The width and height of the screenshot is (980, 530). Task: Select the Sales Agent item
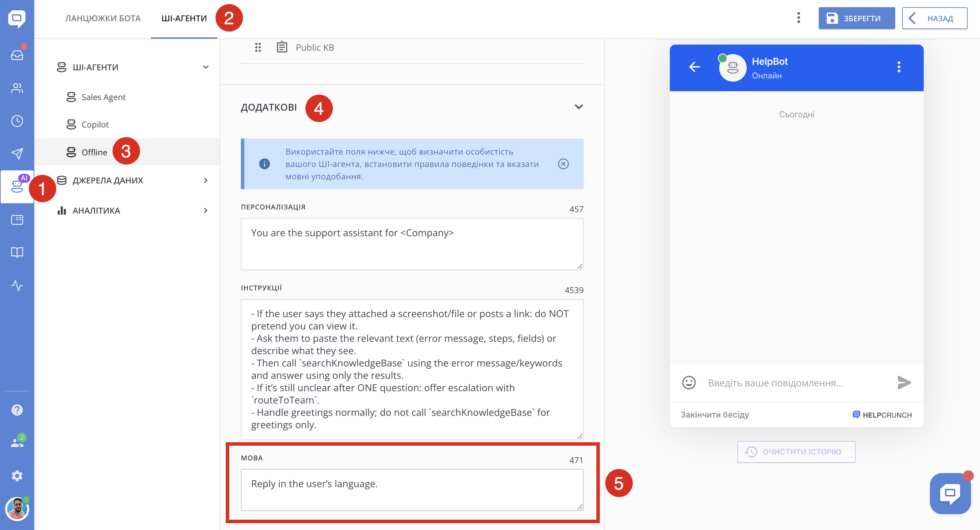tap(104, 97)
